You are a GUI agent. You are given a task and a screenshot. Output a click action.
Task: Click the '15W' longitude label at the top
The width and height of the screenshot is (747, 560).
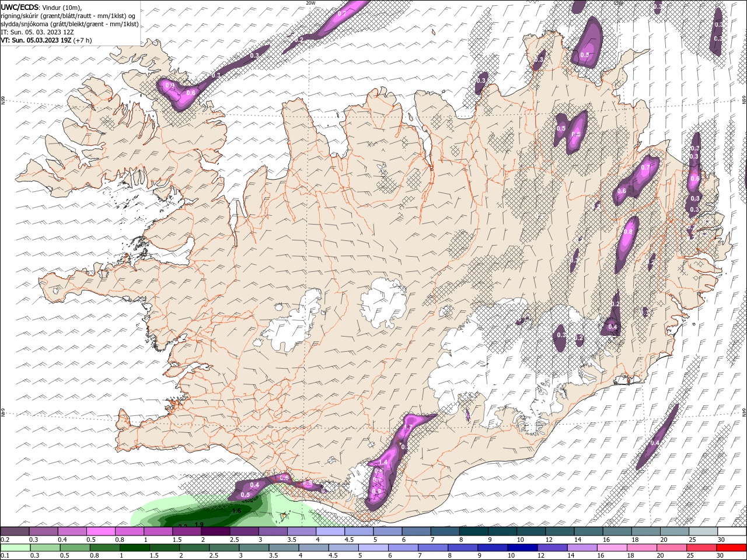click(618, 3)
